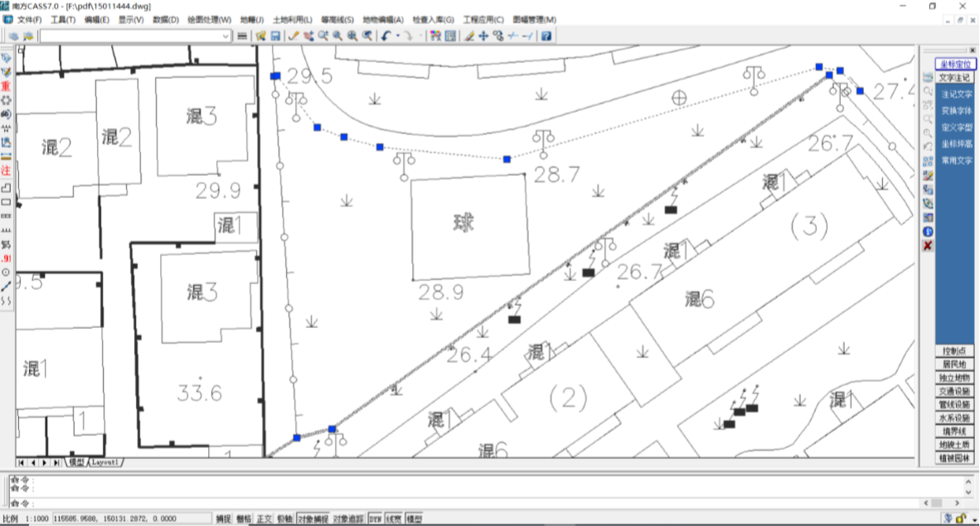Toggle 栅格 grid display in status bar

tap(244, 519)
